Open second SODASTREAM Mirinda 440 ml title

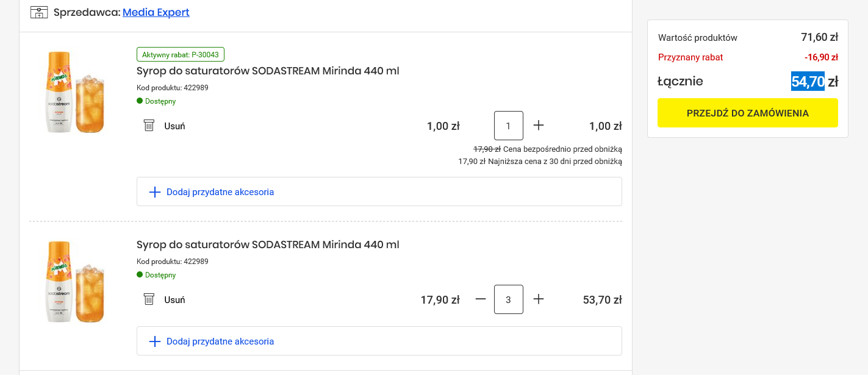pos(268,245)
